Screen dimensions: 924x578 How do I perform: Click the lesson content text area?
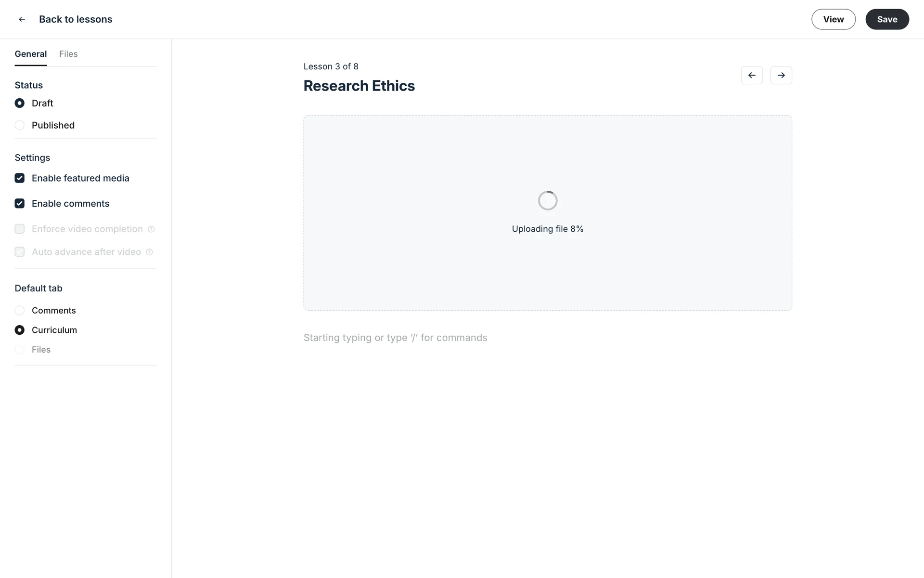[x=395, y=338]
